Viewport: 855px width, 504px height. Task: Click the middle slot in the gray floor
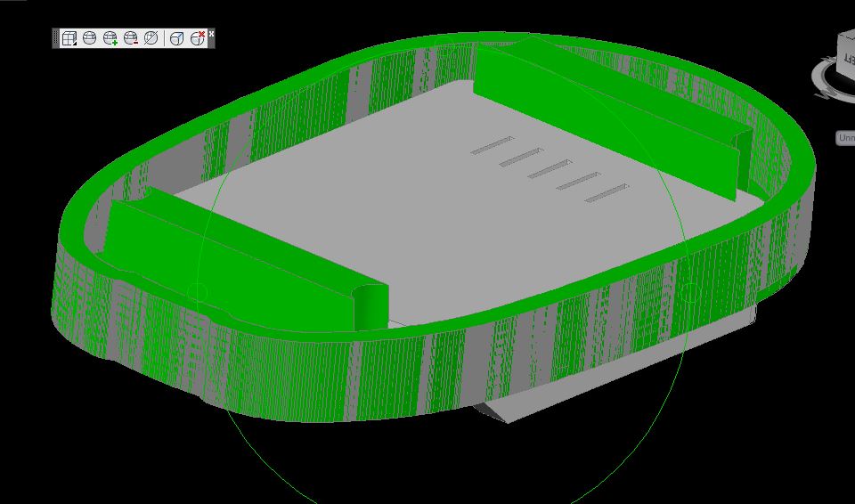point(549,168)
